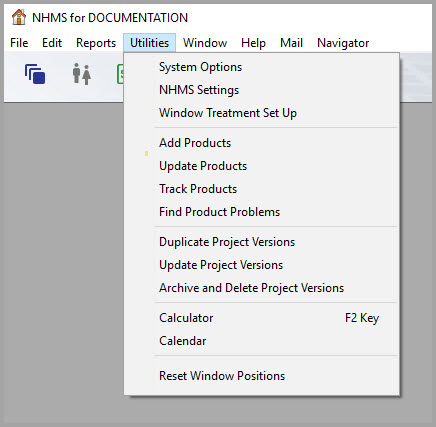Open the Edit menu
The image size is (436, 427).
pos(52,43)
